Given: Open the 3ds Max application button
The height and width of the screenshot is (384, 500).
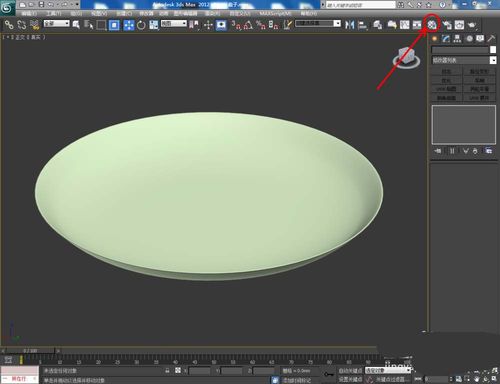Looking at the screenshot, I should pyautogui.click(x=7, y=7).
